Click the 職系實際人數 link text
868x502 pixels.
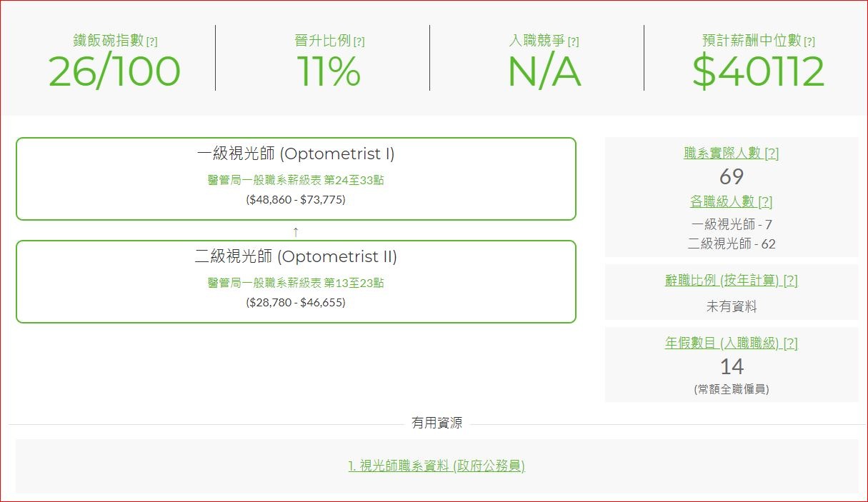[722, 154]
